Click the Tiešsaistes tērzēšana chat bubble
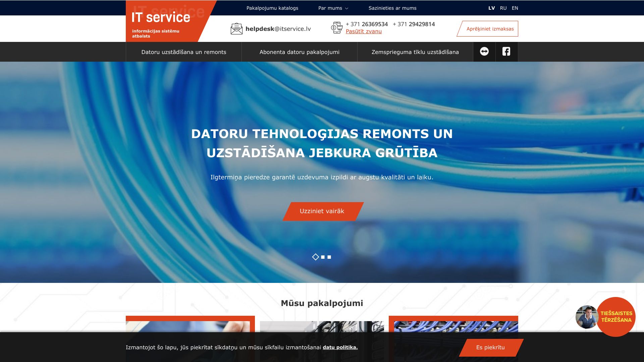Screen dimensions: 644x362 [616, 317]
